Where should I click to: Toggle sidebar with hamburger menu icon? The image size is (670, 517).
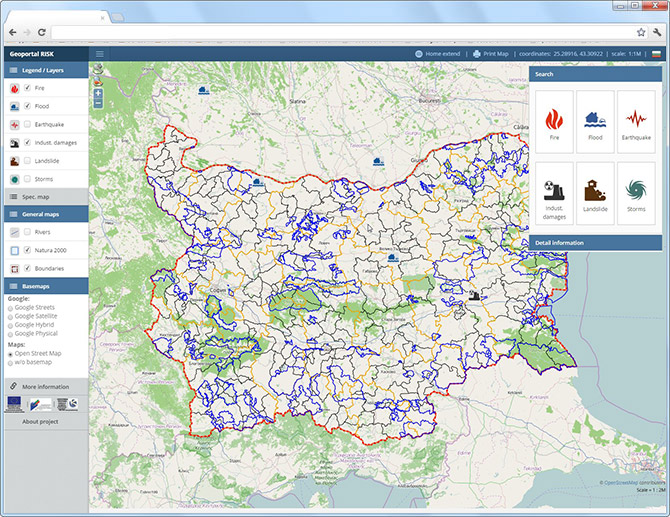(100, 54)
